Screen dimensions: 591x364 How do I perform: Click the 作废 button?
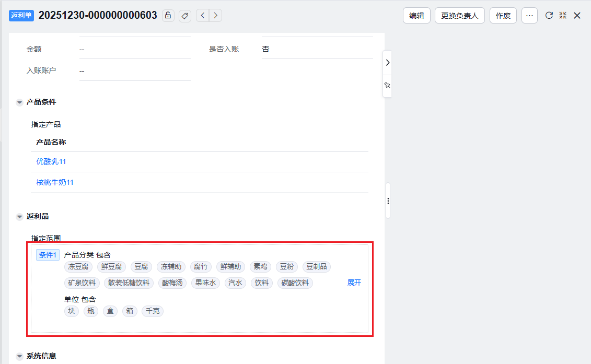pos(503,16)
